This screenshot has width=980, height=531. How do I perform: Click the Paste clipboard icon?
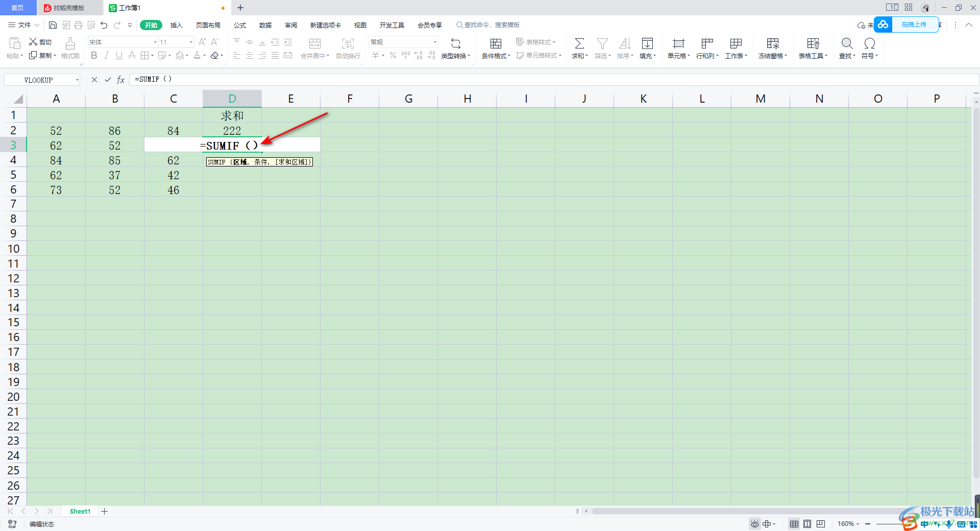(14, 43)
